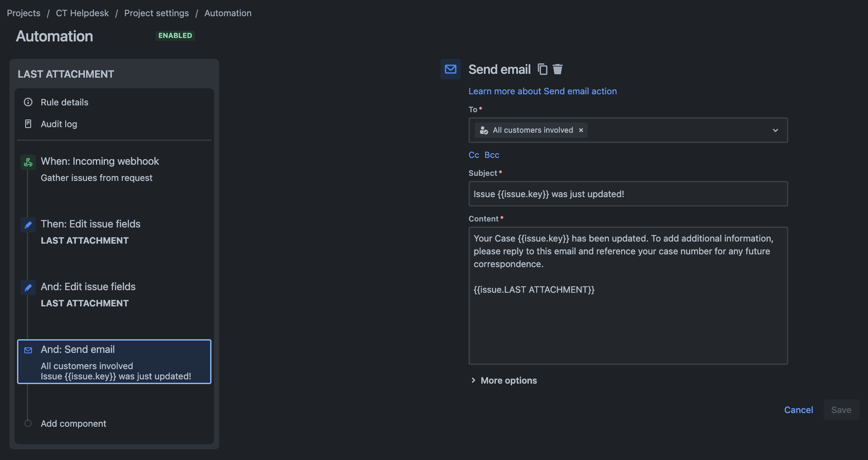
Task: Remove the All customers involved recipient
Action: tap(581, 130)
